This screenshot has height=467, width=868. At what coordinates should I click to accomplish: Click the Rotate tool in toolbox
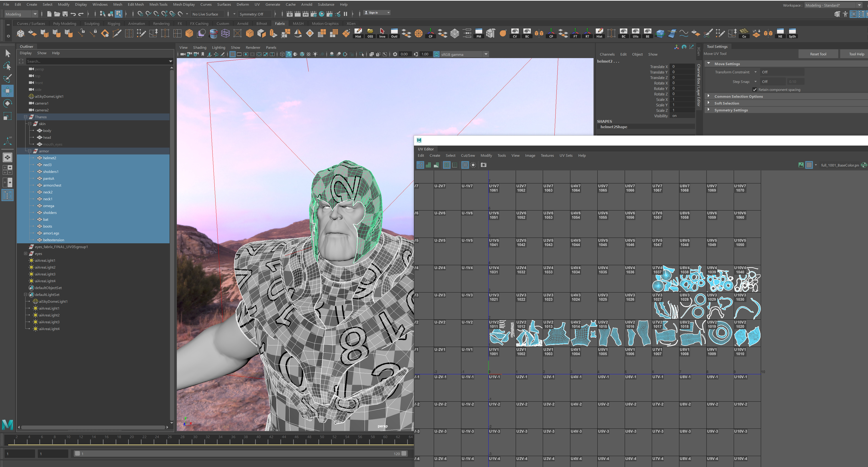[x=8, y=103]
